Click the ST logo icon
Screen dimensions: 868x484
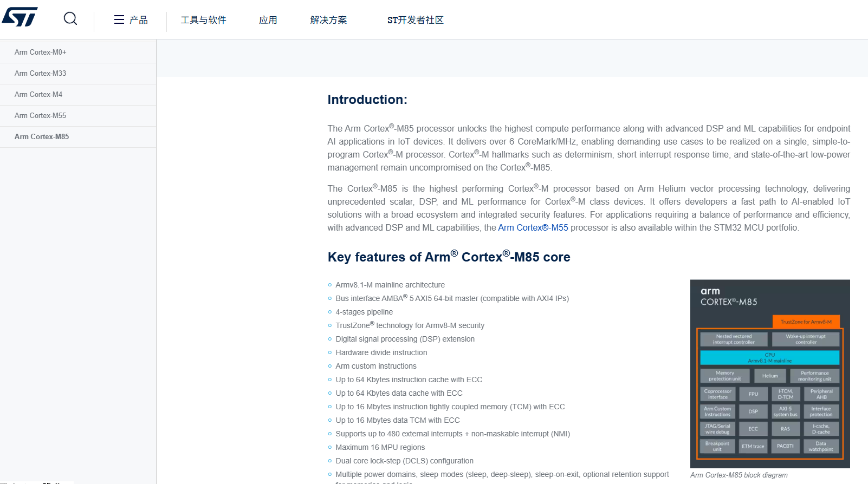(20, 17)
